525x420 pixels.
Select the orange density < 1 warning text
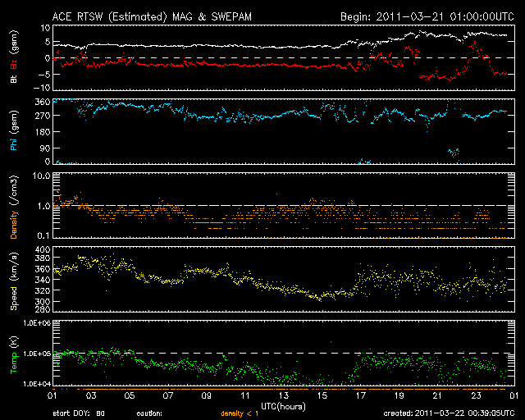click(240, 413)
